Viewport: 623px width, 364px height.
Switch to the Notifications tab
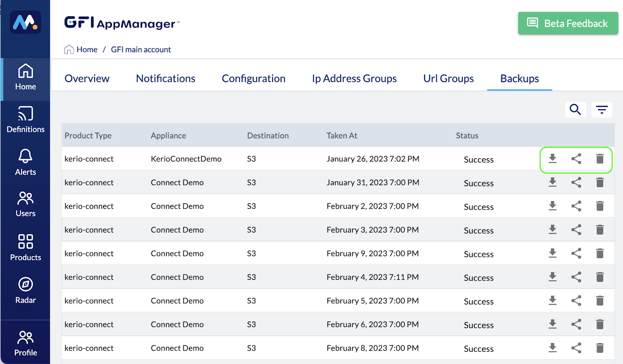click(x=165, y=79)
